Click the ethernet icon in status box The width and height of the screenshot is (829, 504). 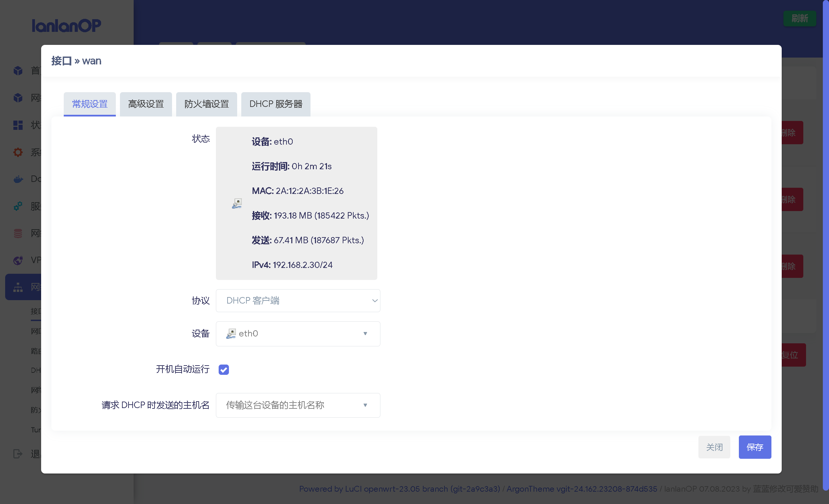point(237,204)
